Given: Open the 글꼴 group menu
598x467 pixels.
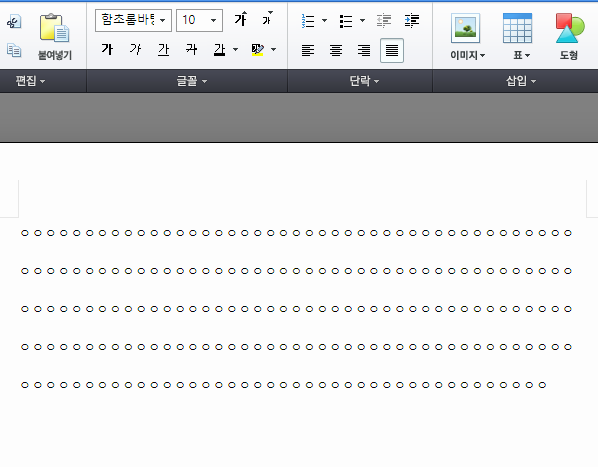Looking at the screenshot, I should pyautogui.click(x=191, y=81).
